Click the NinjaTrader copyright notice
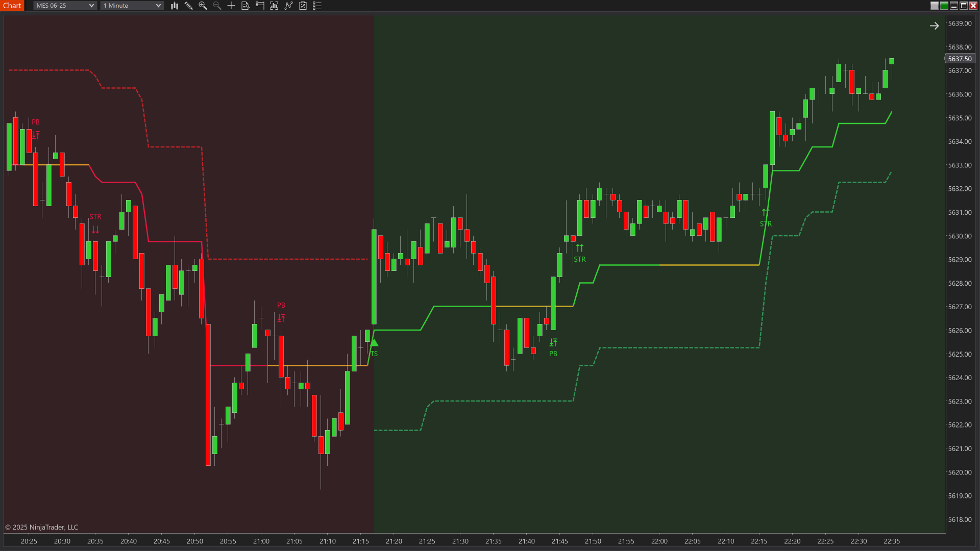Screen dimensions: 980x551 click(x=41, y=527)
